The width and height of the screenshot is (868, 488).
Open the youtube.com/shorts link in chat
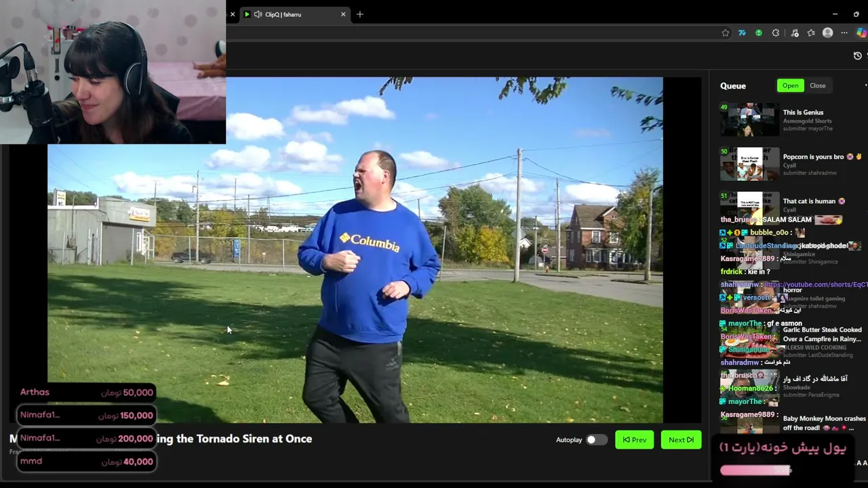coord(816,285)
